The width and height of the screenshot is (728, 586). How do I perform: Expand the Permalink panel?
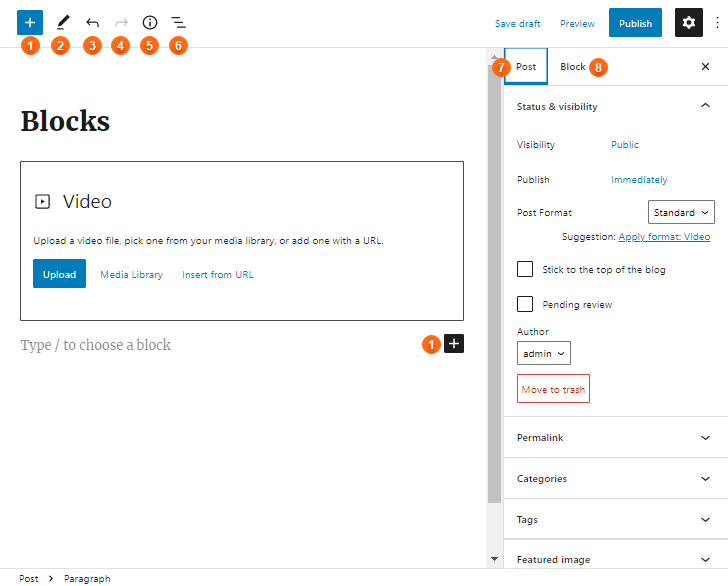tap(613, 438)
